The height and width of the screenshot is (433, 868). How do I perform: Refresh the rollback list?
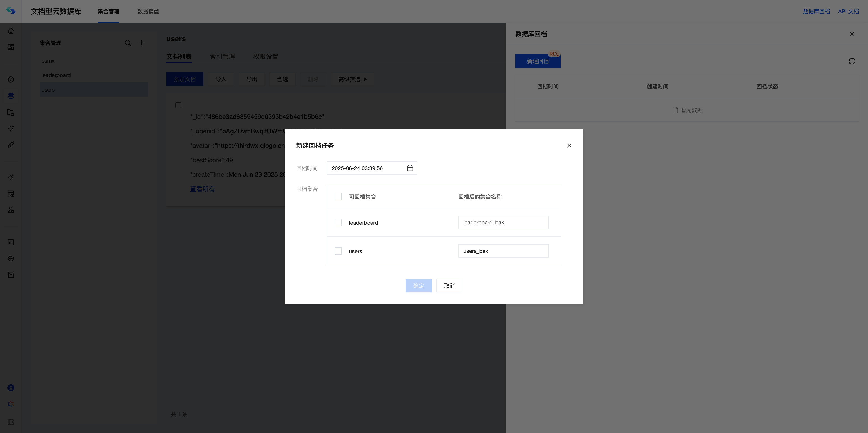click(x=852, y=61)
